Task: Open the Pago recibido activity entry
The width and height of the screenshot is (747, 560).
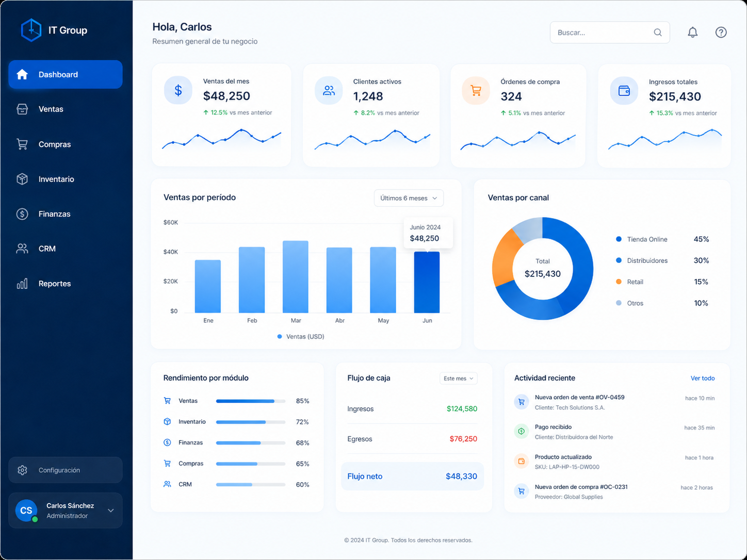Action: pos(614,432)
